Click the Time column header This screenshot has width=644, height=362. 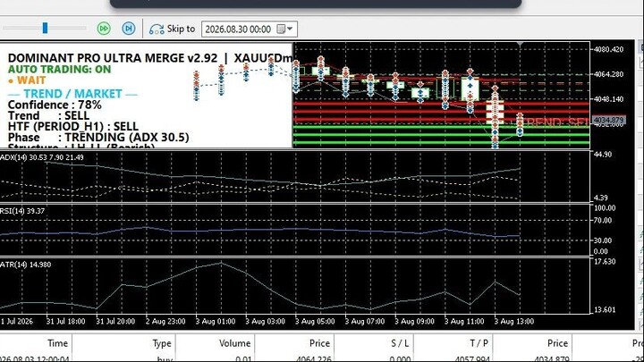[x=57, y=343]
